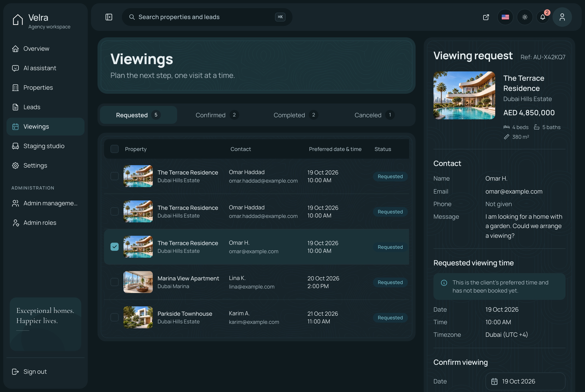Open the confirm viewing date picker 19 Oct 2026
This screenshot has width=585, height=392.
pyautogui.click(x=525, y=381)
